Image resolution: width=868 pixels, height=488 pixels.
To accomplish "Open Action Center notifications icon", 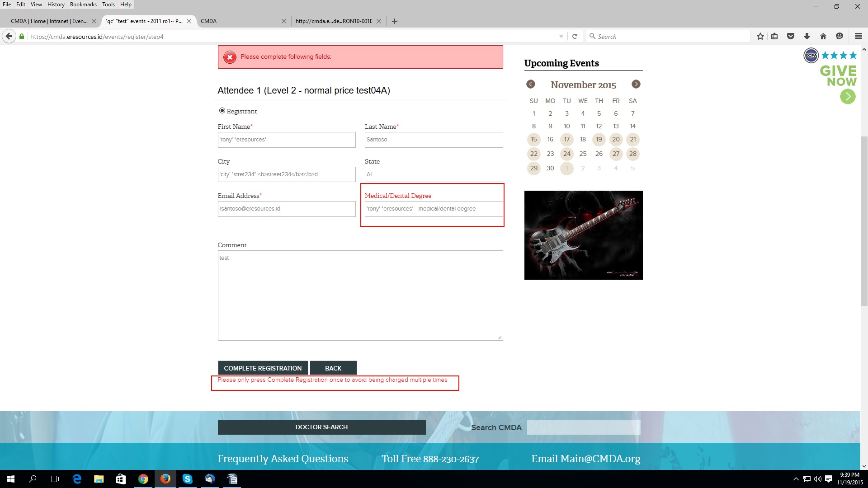I will click(829, 479).
